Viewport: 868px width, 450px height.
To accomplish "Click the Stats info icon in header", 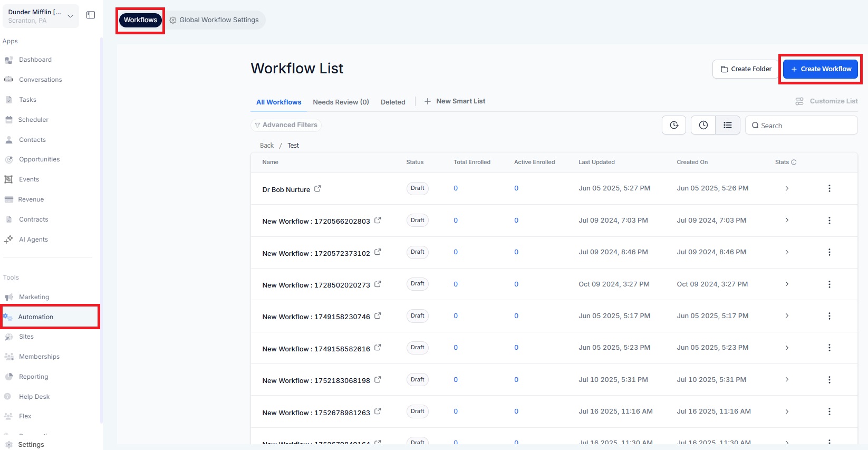I will pos(794,162).
